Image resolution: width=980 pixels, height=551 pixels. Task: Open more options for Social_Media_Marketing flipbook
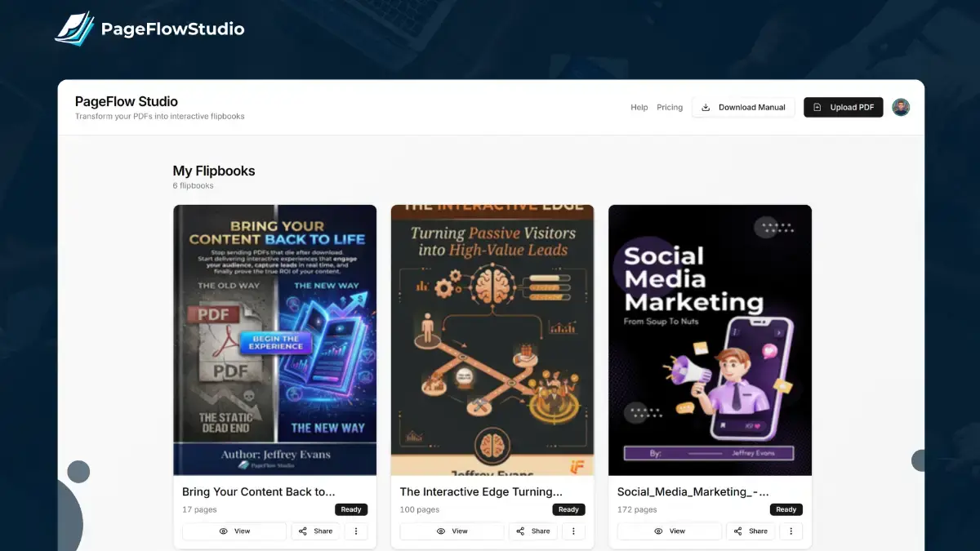(791, 531)
